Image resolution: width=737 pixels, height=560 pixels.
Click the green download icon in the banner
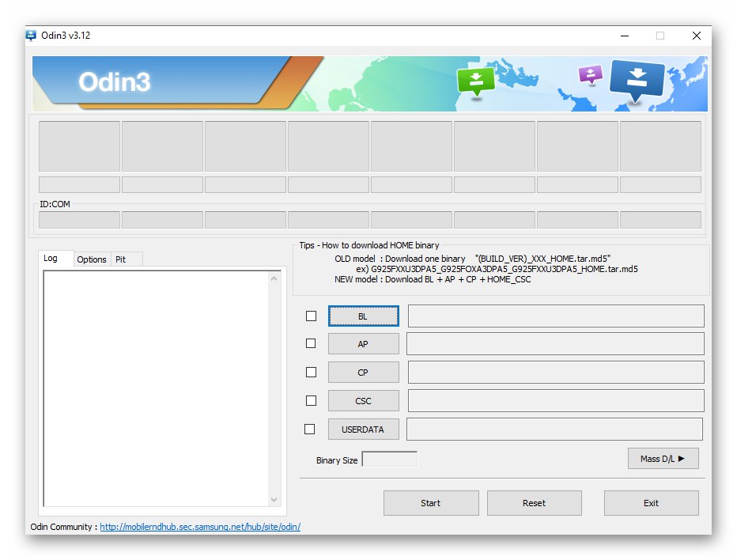(x=476, y=79)
